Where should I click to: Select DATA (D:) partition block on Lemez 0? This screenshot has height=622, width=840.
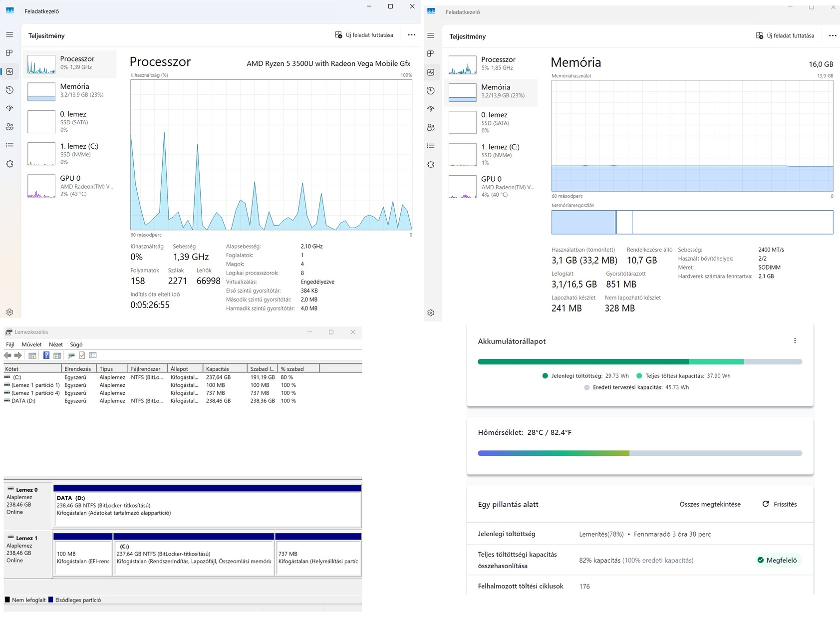point(207,506)
